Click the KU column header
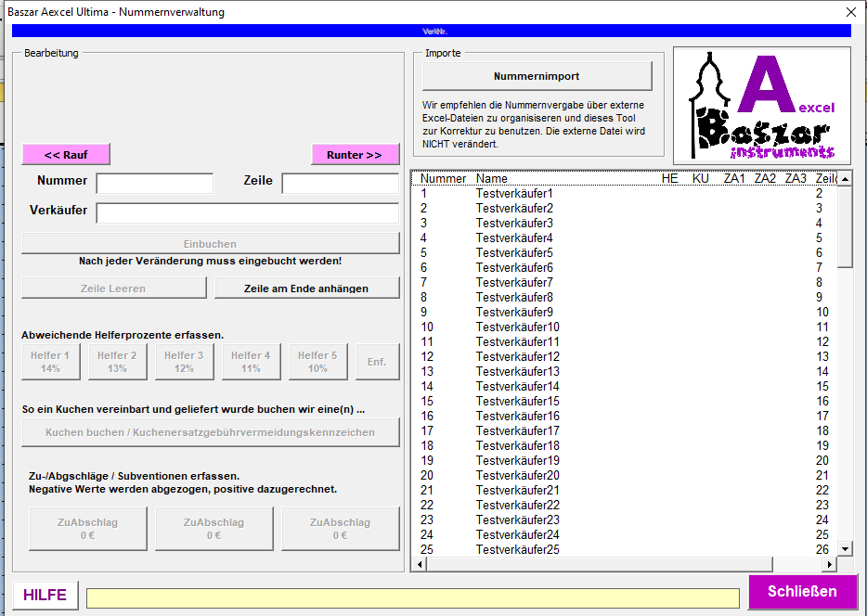The width and height of the screenshot is (867, 616). pos(701,178)
